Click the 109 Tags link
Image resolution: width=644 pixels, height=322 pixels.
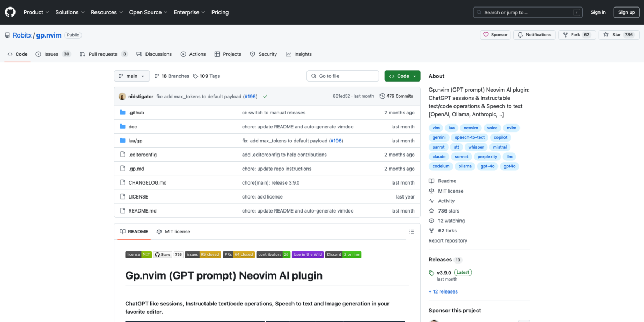[207, 76]
